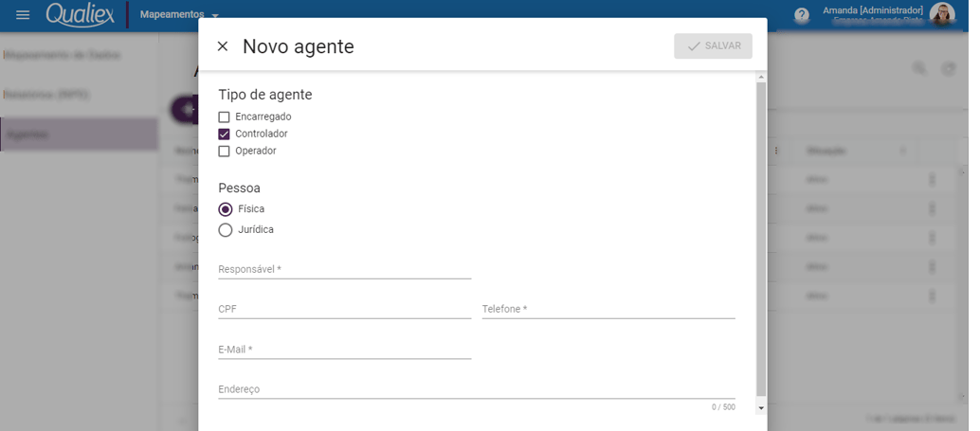This screenshot has width=980, height=431.
Task: Click the Qualiex logo
Action: (80, 14)
